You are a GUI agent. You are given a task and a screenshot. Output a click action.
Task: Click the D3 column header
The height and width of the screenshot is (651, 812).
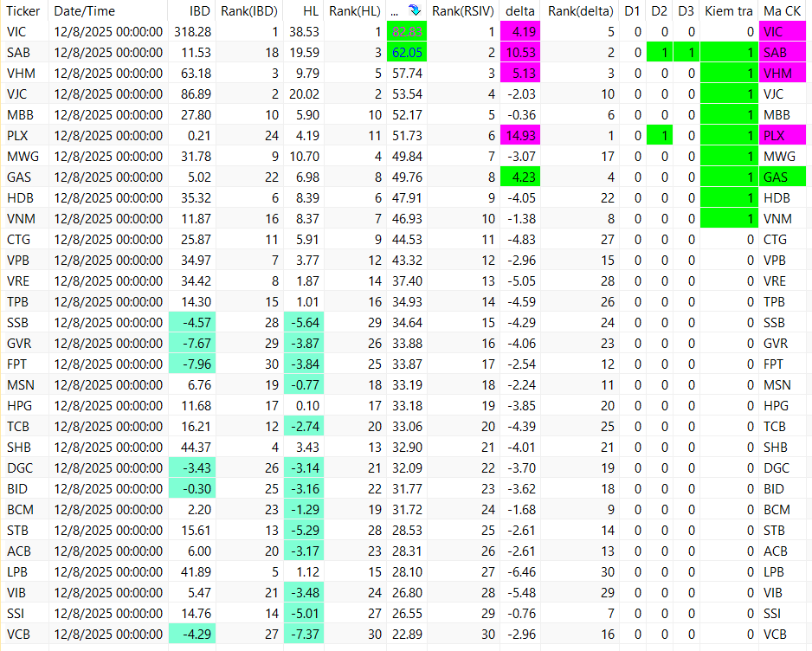coord(686,11)
